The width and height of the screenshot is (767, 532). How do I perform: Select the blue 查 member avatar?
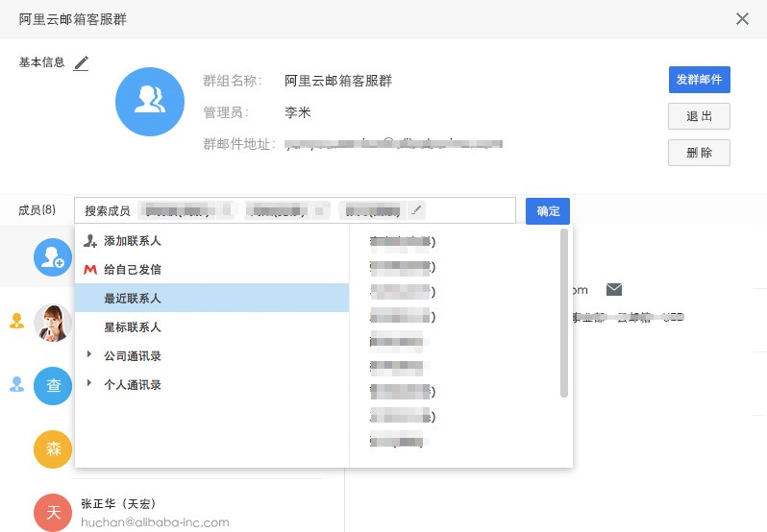[53, 385]
